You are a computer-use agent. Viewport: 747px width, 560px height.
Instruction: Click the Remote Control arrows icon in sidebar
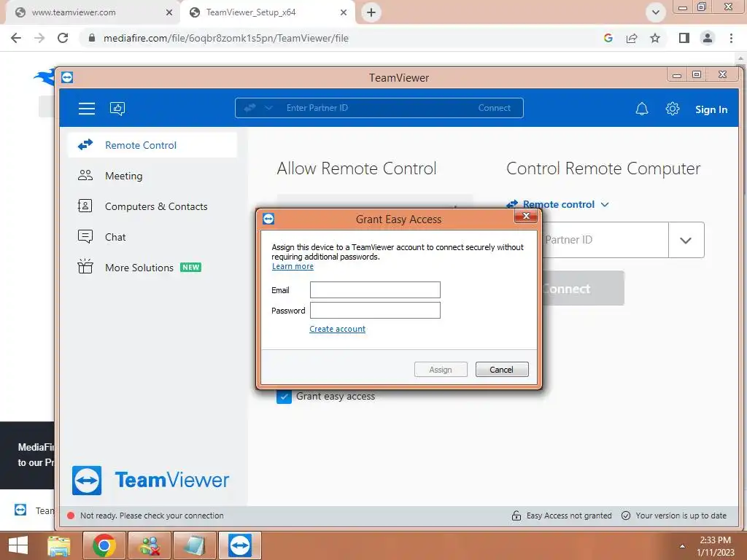coord(85,144)
